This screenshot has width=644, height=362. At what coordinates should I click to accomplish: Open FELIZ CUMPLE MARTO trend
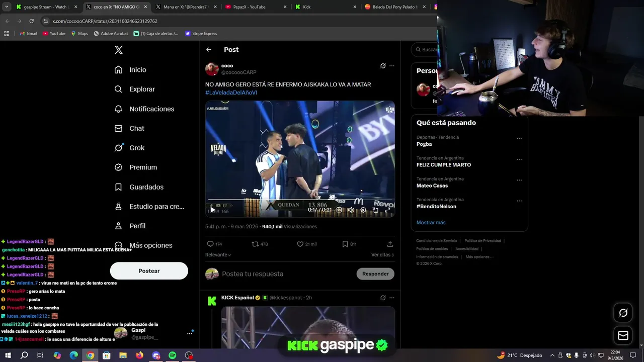pos(444,165)
